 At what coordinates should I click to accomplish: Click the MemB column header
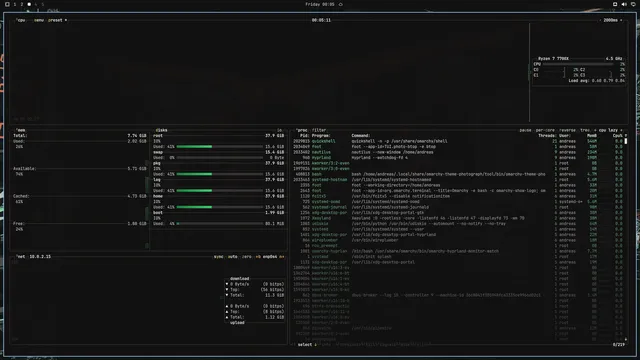pos(592,136)
